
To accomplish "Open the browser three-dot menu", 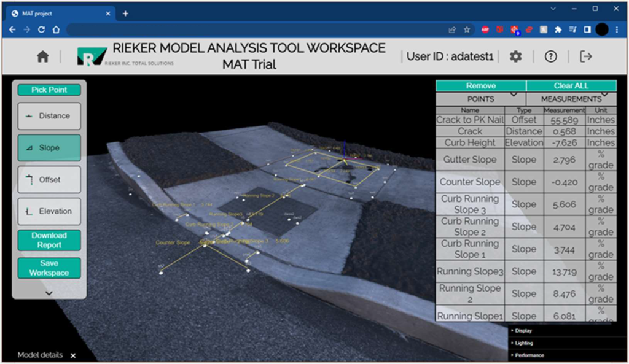I will coord(617,29).
